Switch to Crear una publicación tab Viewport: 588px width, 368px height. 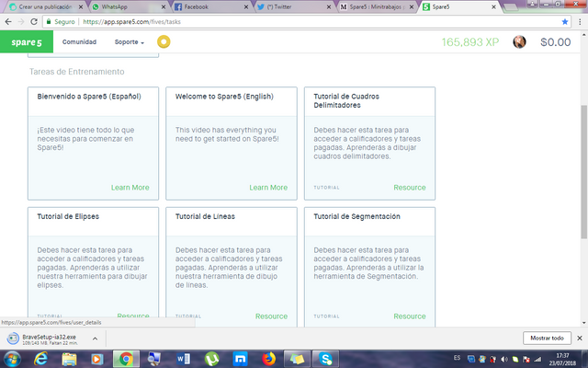(x=43, y=7)
